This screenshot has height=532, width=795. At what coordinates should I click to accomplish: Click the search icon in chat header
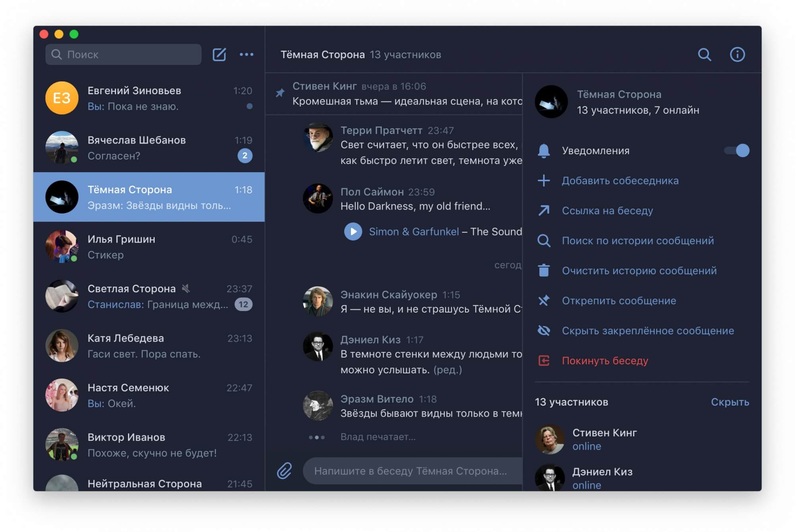tap(704, 54)
